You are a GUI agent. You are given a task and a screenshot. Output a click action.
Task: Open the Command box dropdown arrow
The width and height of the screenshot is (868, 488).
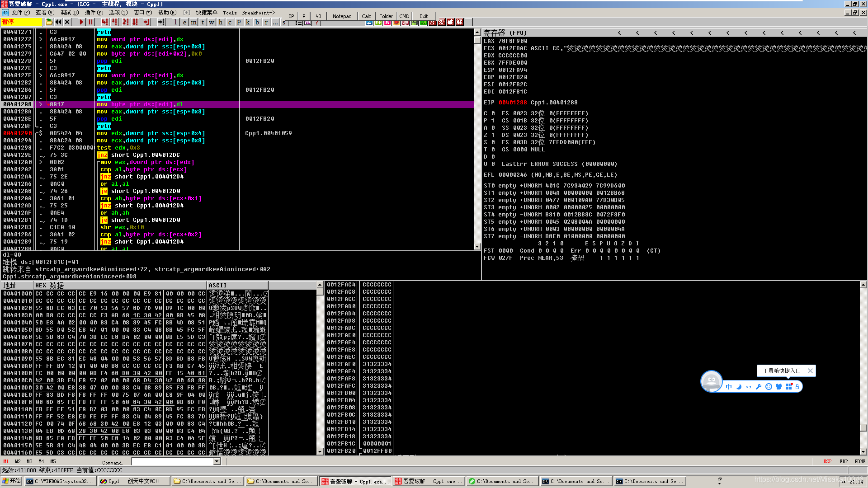coord(217,461)
